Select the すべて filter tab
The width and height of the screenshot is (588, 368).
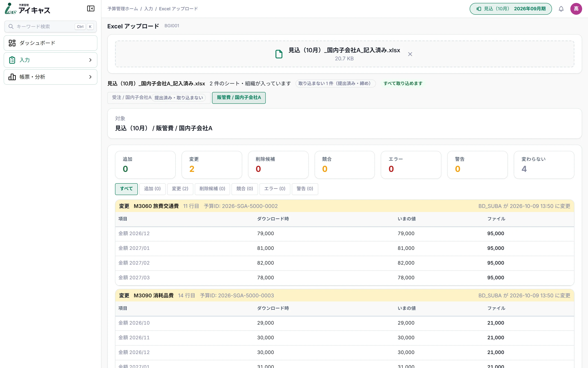tap(126, 189)
